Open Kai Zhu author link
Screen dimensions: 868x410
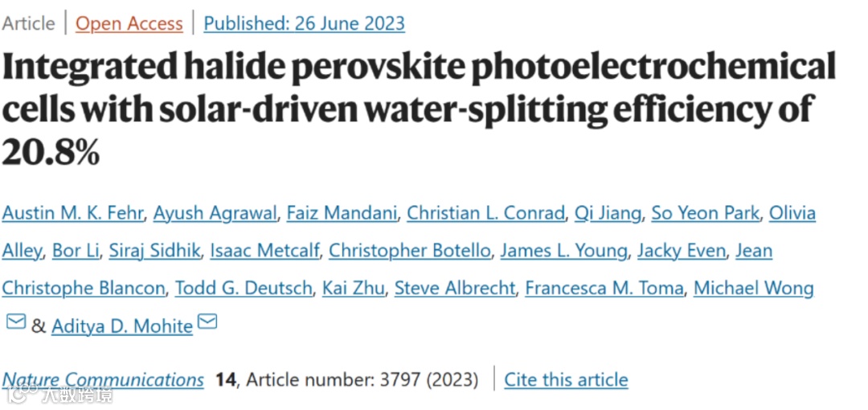(x=353, y=288)
